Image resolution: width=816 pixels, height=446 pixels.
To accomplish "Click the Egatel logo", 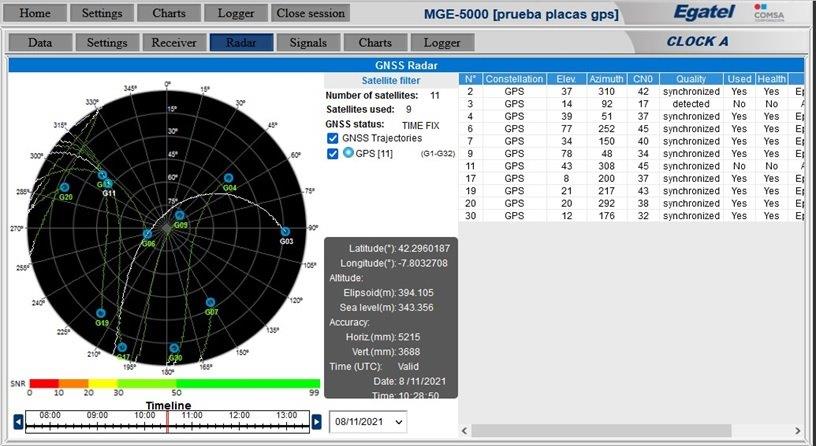I will tap(703, 12).
